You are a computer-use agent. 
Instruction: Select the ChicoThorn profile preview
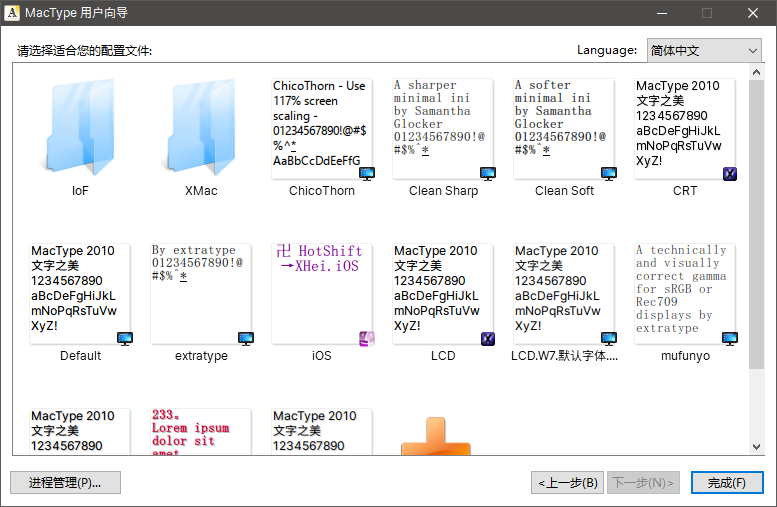pyautogui.click(x=322, y=129)
